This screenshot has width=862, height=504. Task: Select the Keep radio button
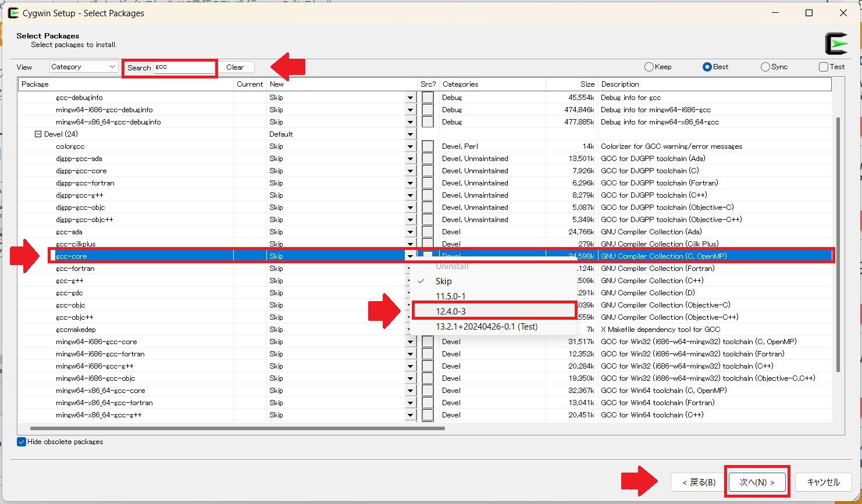coord(649,67)
